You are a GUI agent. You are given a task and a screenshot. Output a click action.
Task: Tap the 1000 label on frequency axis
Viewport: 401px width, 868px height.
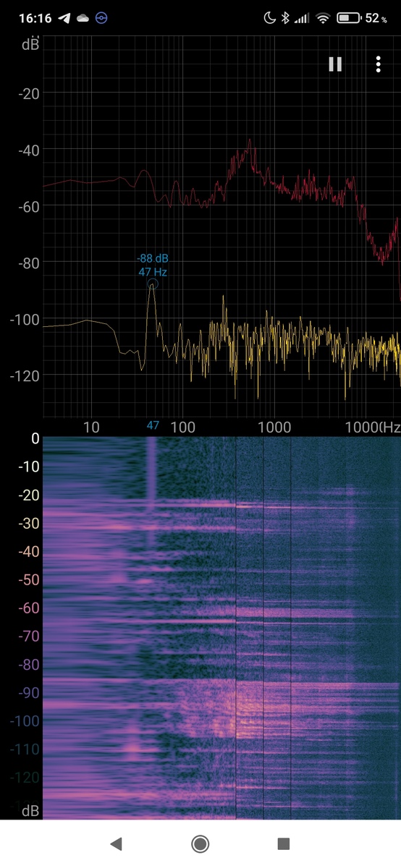point(274,427)
